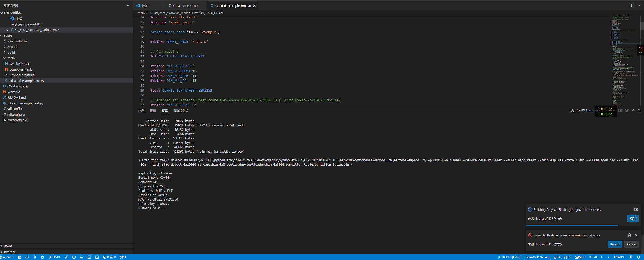This screenshot has height=260, width=644.
Task: Kill terminal with the trash icon
Action: pos(627,111)
